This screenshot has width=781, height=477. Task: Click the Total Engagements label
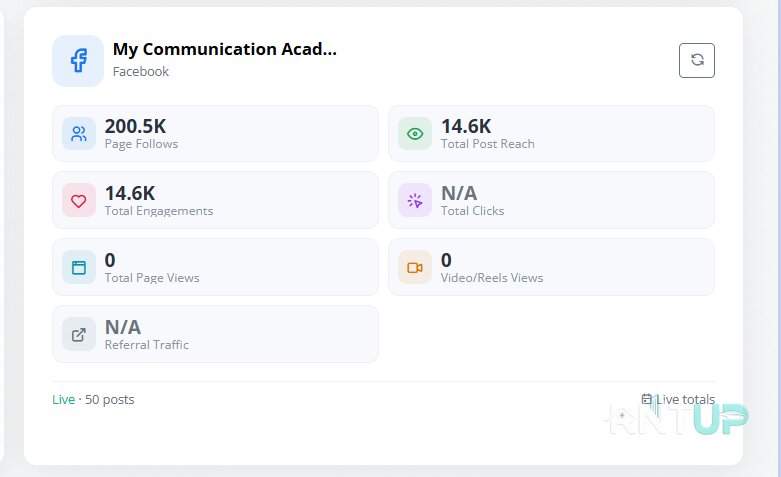click(x=159, y=211)
